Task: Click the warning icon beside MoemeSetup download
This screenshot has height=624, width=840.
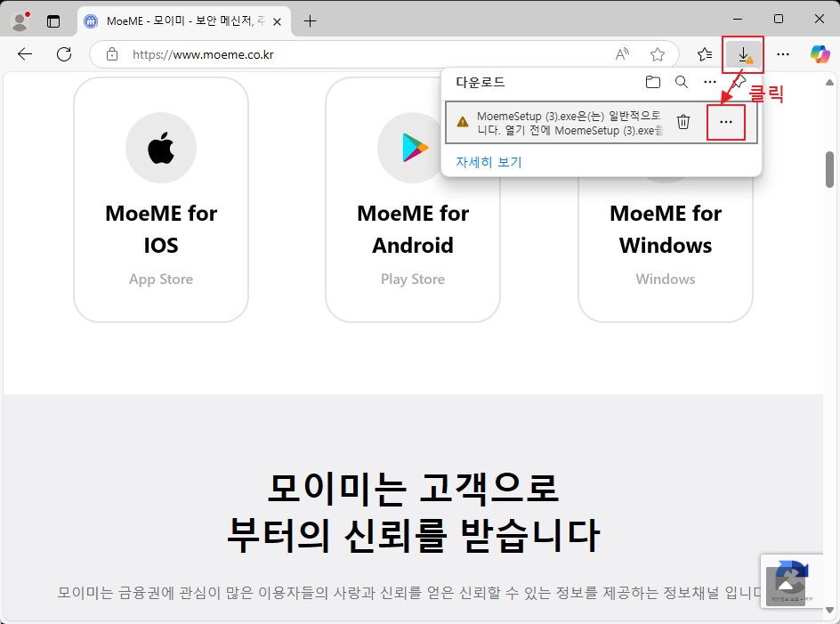Action: (463, 122)
